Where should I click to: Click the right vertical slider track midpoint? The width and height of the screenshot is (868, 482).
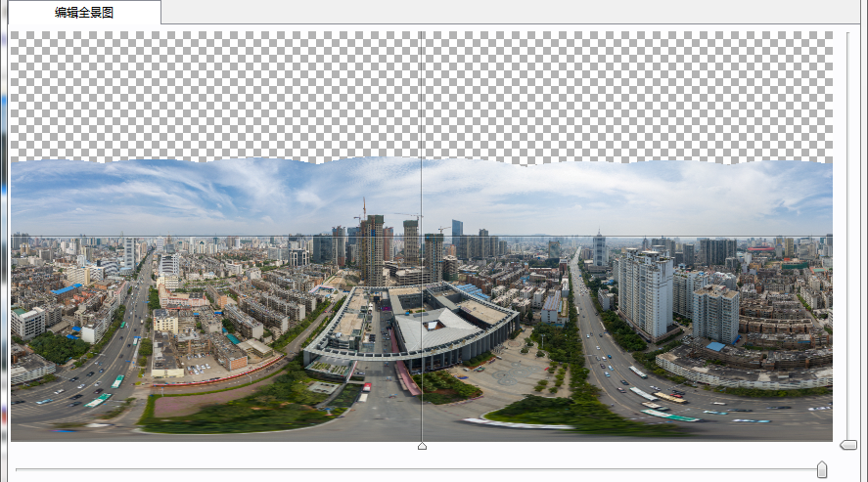847,240
